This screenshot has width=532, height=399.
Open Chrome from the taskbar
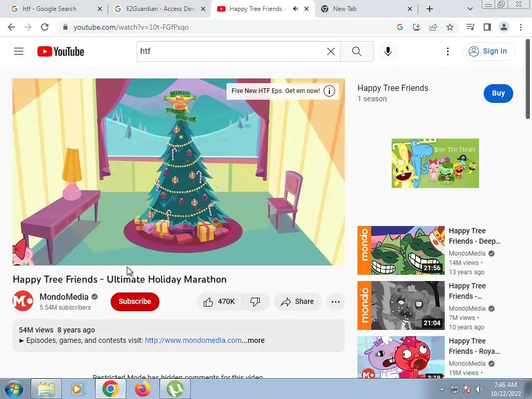coord(111,389)
